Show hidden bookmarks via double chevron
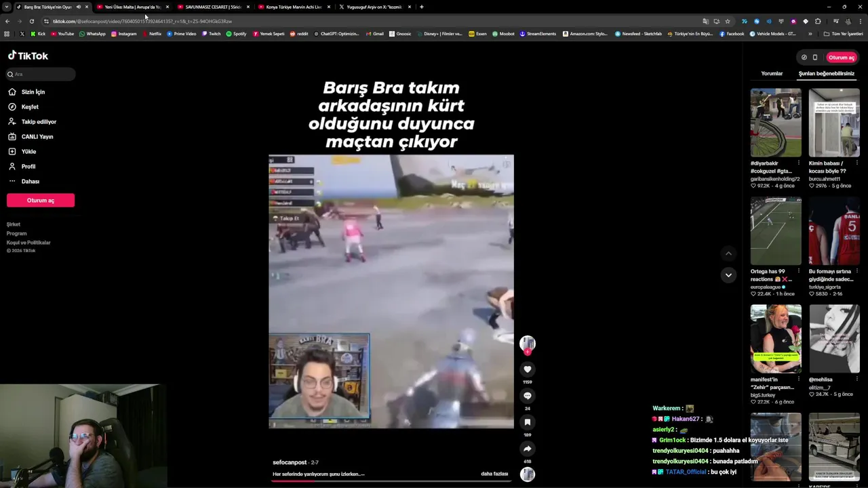The width and height of the screenshot is (868, 488). 810,33
